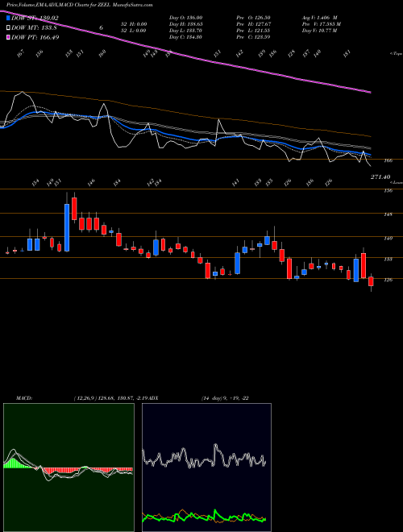Click the 'Pre H' previous high value
The width and height of the screenshot is (403, 532).
coord(255,24)
